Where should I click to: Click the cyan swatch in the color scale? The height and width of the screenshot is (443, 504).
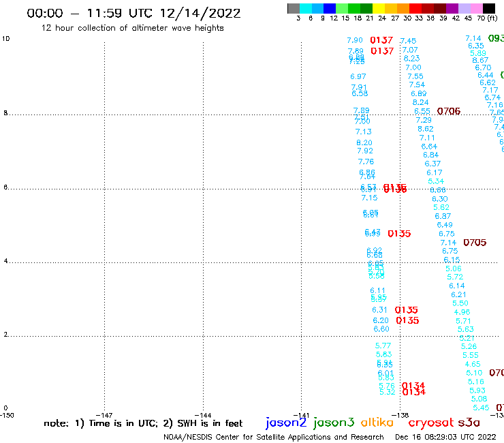tap(306, 8)
